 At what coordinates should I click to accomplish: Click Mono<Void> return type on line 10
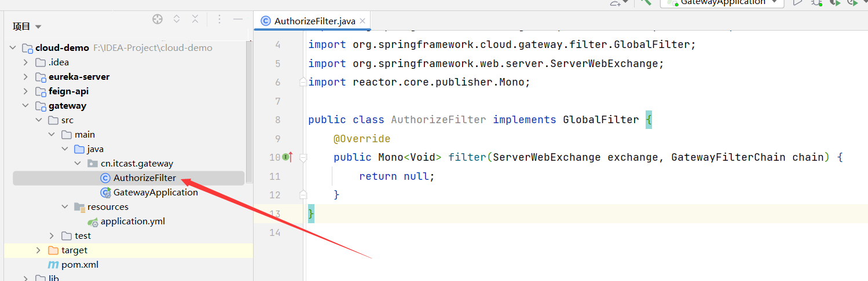[410, 157]
